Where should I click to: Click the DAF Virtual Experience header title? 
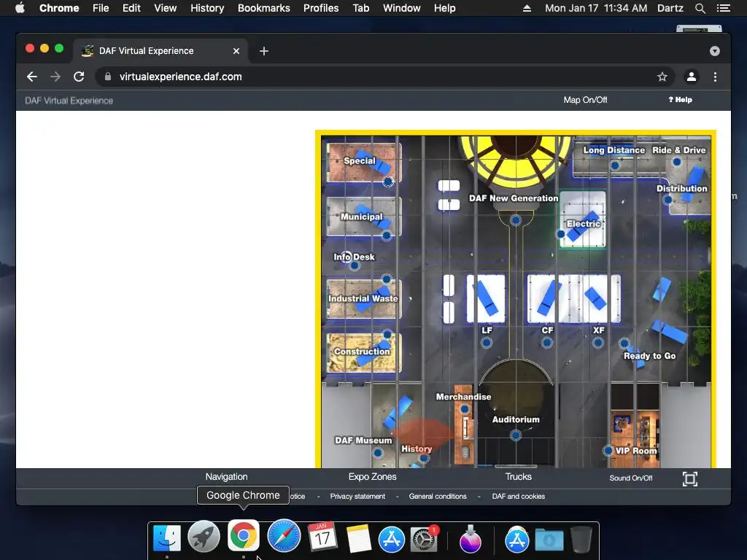point(69,101)
